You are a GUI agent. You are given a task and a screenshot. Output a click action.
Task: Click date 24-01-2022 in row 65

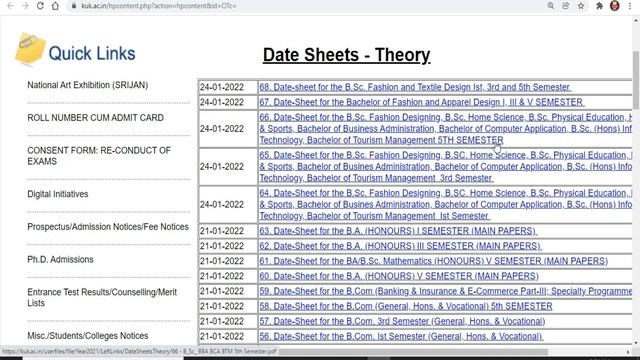coord(222,167)
